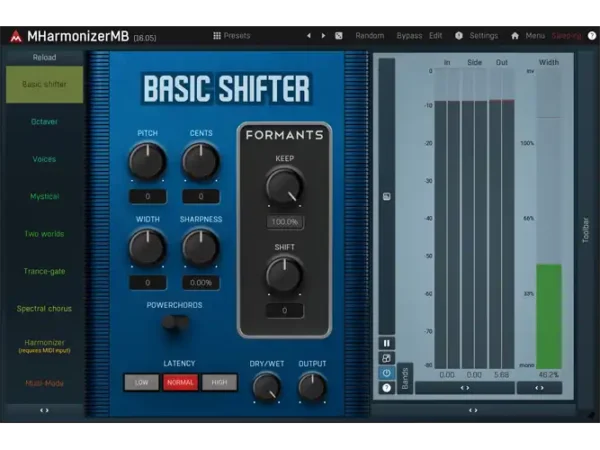Click the Sharpness knob
Screen dimensions: 600x450
(201, 248)
